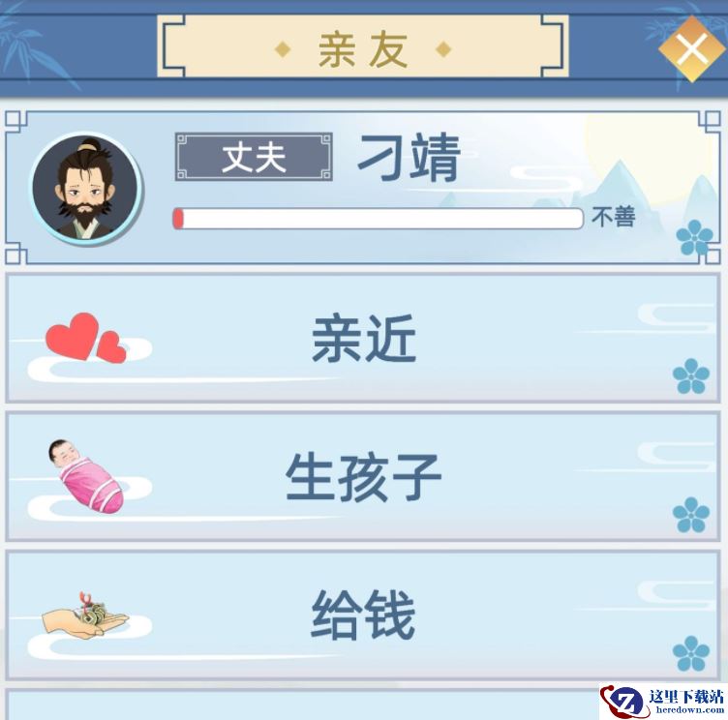
Task: Choose the 生孩子 option
Action: 363,476
